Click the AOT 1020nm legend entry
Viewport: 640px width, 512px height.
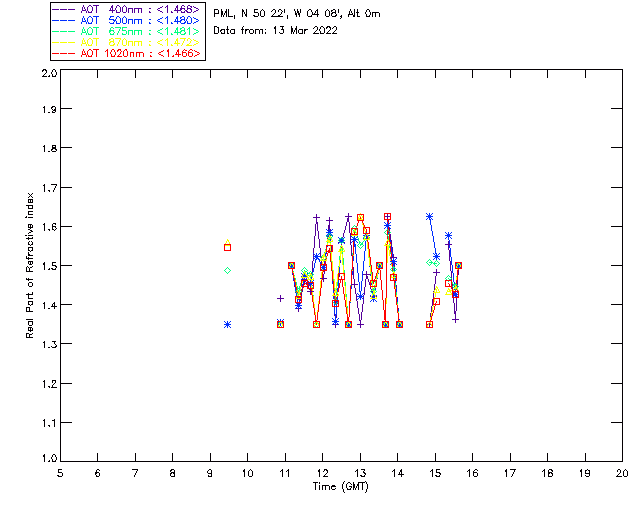pos(126,53)
